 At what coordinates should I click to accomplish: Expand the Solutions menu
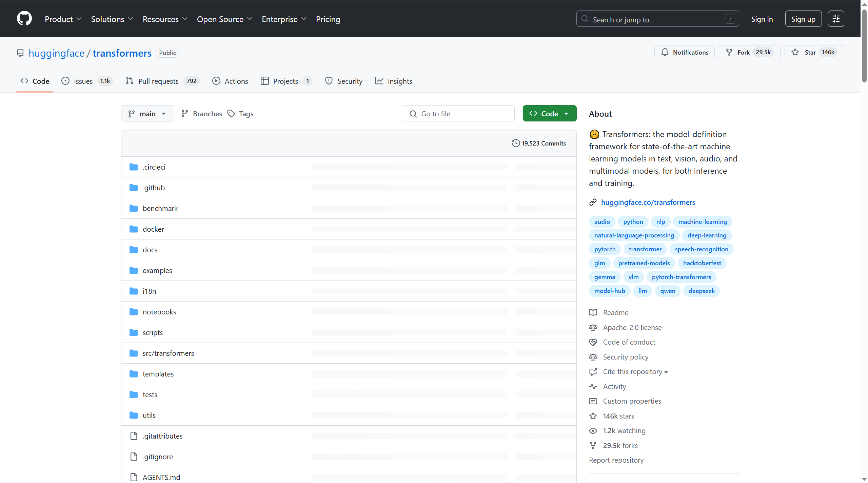[x=112, y=19]
